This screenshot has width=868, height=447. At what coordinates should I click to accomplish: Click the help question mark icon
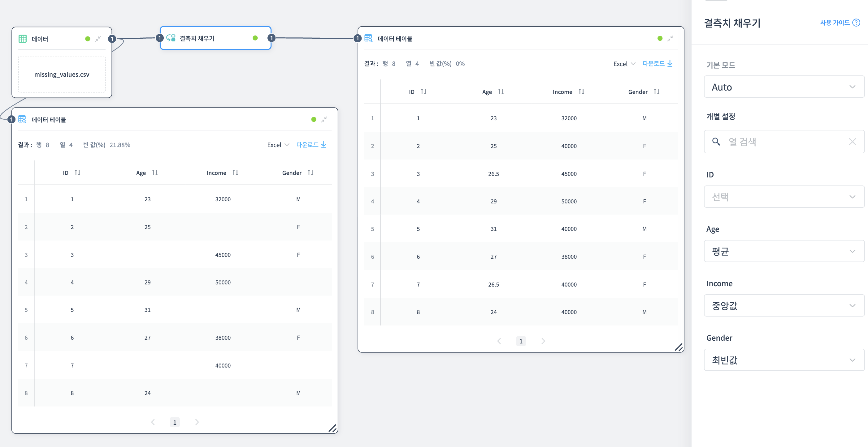[x=856, y=23]
